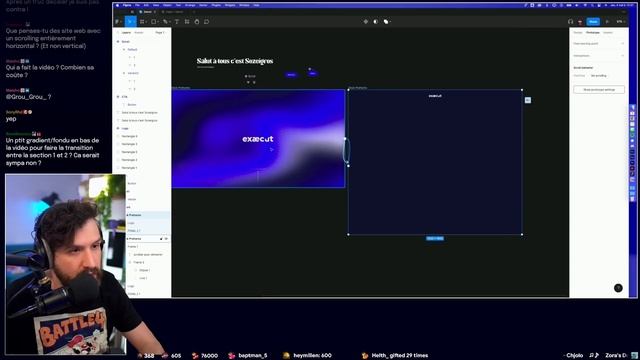Image resolution: width=640 pixels, height=360 pixels.
Task: Select the Logo layer
Action: coord(125,129)
